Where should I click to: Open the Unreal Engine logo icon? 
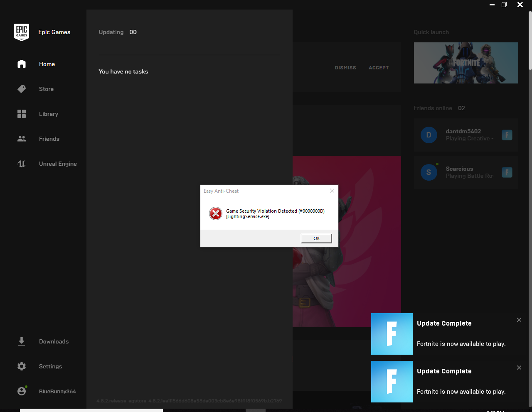point(22,164)
